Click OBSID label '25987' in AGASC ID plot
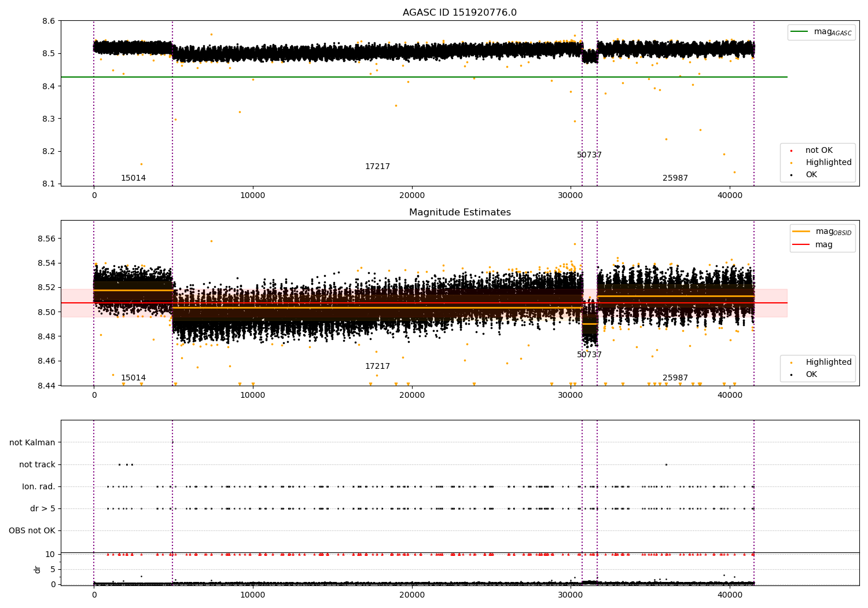The image size is (868, 608). (675, 178)
